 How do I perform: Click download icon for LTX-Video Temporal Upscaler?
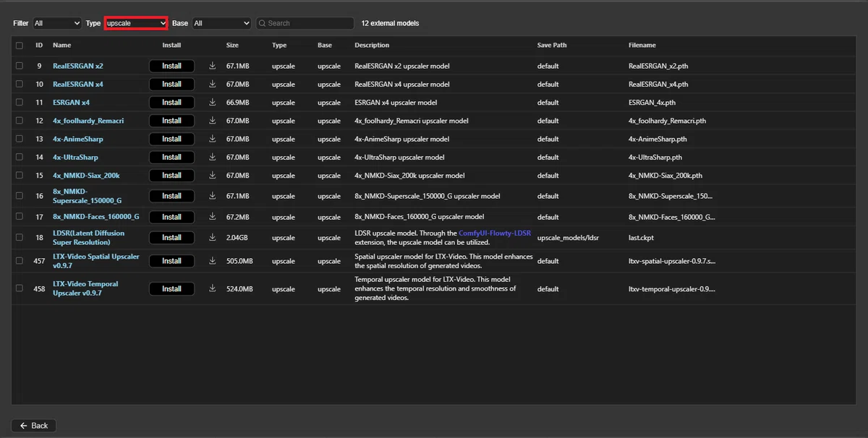tap(213, 288)
